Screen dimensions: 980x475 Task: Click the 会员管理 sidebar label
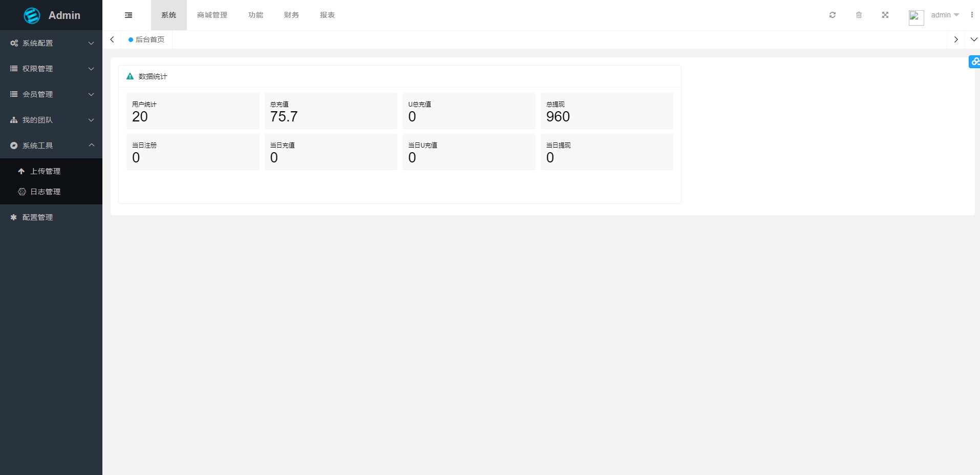tap(38, 94)
